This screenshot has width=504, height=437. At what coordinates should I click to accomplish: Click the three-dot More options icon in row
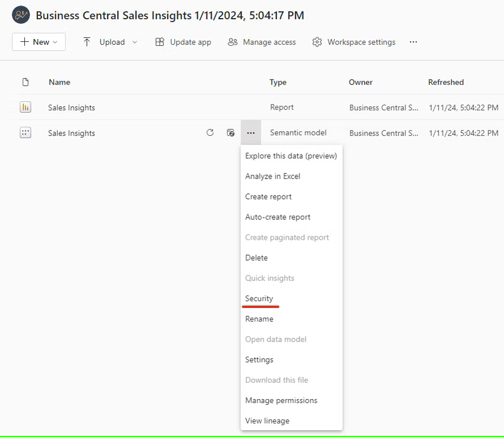tap(251, 133)
